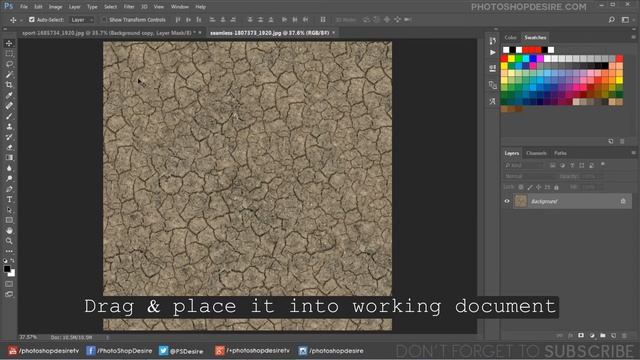Click the search icon in options bar
Screen dimensions: 640x360
pyautogui.click(x=611, y=20)
